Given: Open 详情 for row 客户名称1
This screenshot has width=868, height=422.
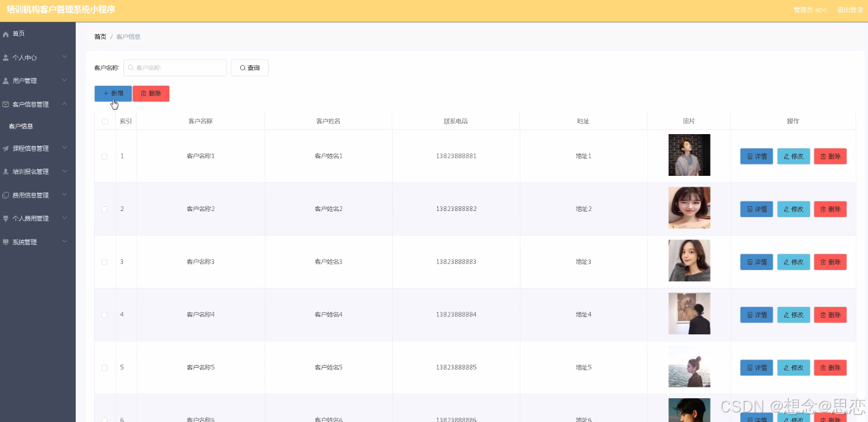Looking at the screenshot, I should click(757, 156).
